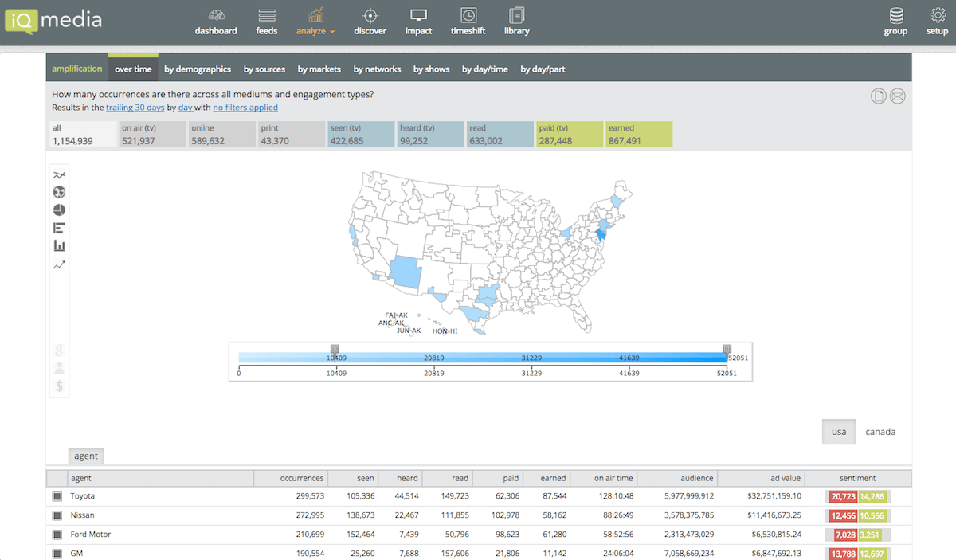Export report using the document icon

[878, 96]
